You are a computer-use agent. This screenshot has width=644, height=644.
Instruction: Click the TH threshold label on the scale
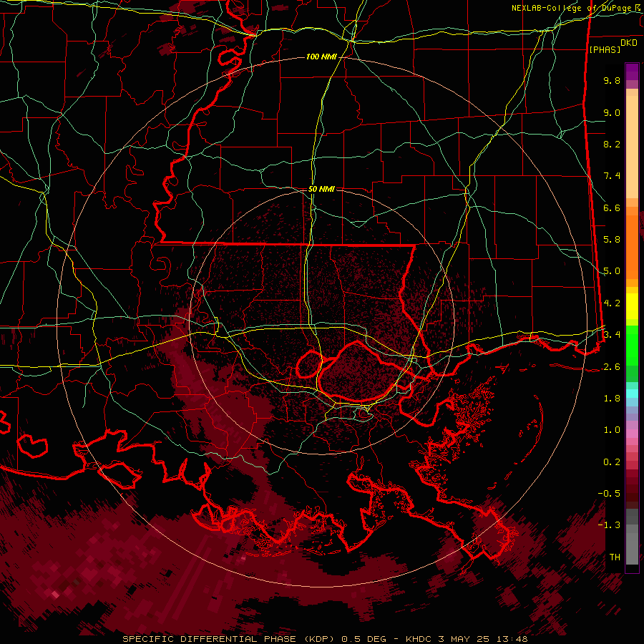point(615,557)
